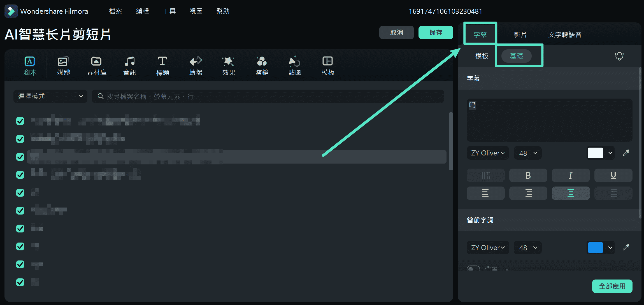The image size is (644, 305).
Task: Expand the blue color swatch dropdown arrow
Action: 610,248
